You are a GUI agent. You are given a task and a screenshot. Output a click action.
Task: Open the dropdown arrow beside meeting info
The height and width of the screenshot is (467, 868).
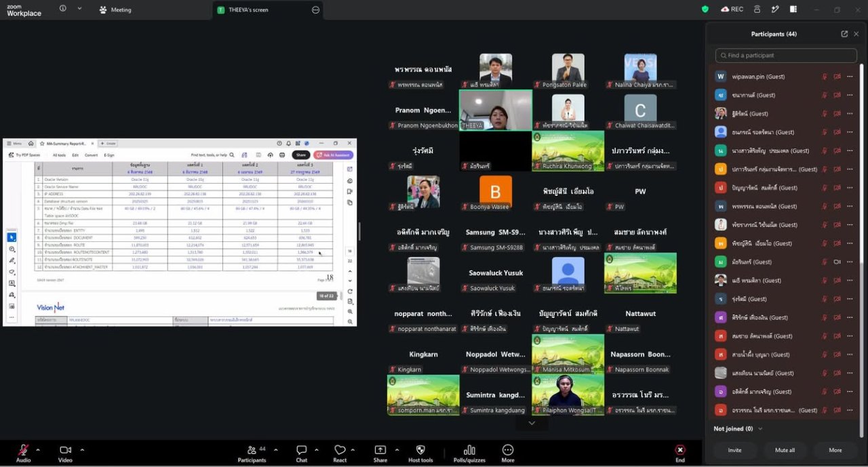click(79, 9)
